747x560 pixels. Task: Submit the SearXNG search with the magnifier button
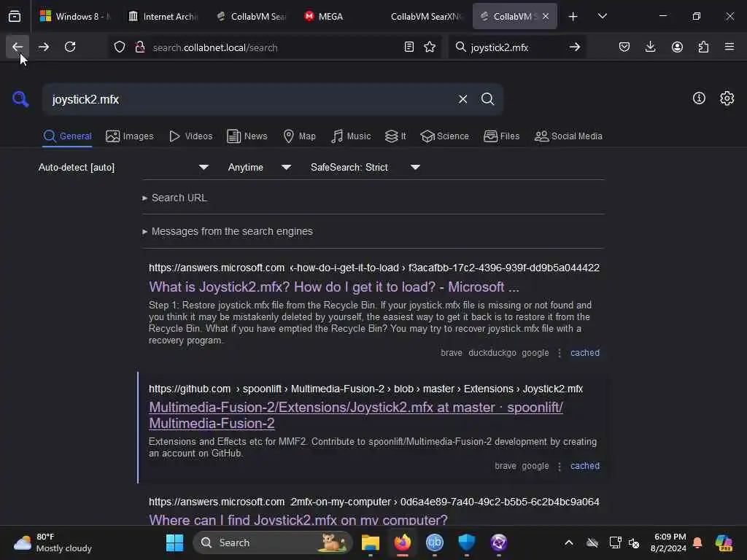point(487,99)
